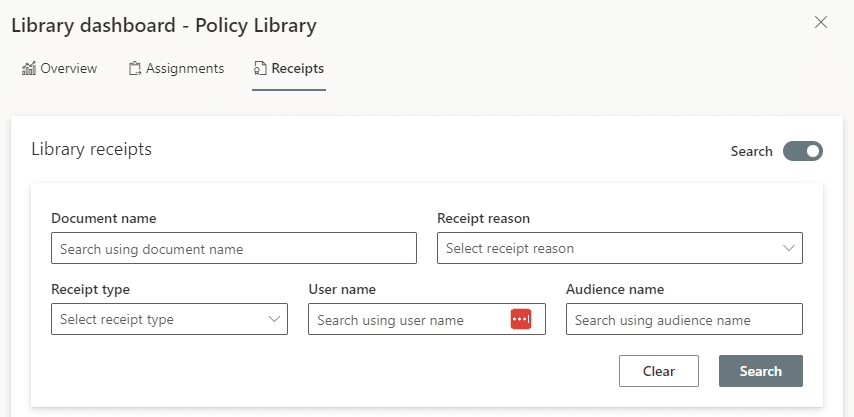Click the dark Search button
This screenshot has height=417, width=854.
(x=760, y=371)
